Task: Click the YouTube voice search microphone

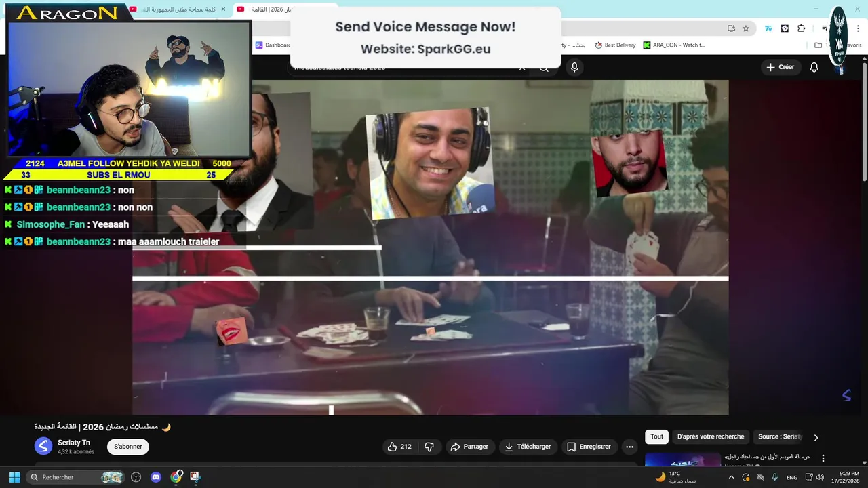Action: (574, 67)
